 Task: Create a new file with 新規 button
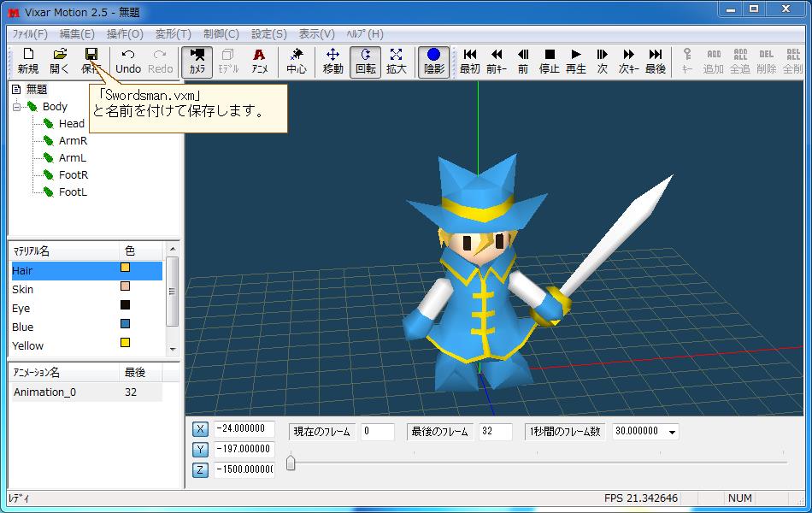(x=28, y=62)
